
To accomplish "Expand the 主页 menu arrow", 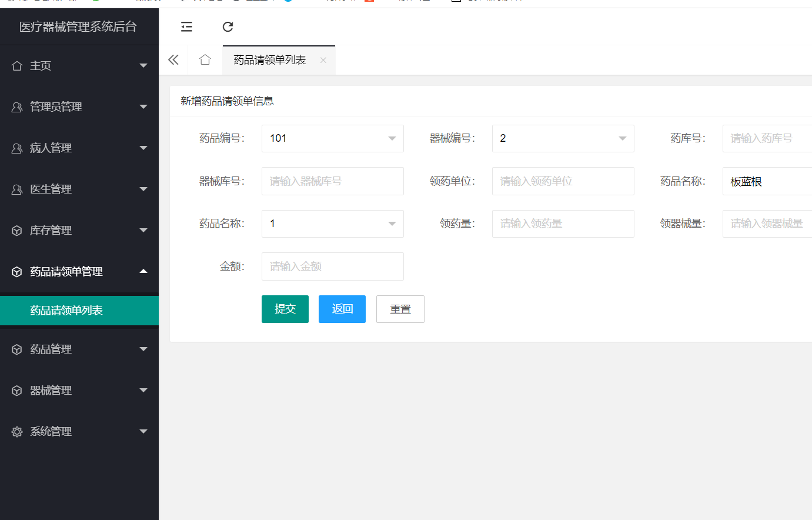I will pyautogui.click(x=143, y=66).
